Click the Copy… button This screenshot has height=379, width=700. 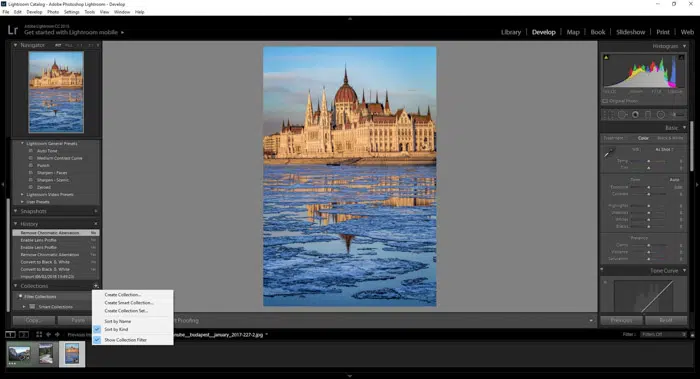pos(33,320)
